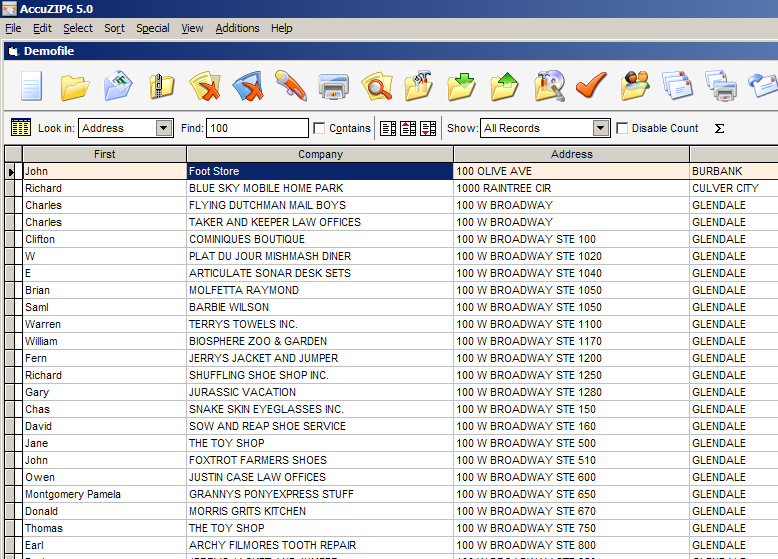The width and height of the screenshot is (778, 559).
Task: Click the Find input field containing 100
Action: pyautogui.click(x=257, y=128)
